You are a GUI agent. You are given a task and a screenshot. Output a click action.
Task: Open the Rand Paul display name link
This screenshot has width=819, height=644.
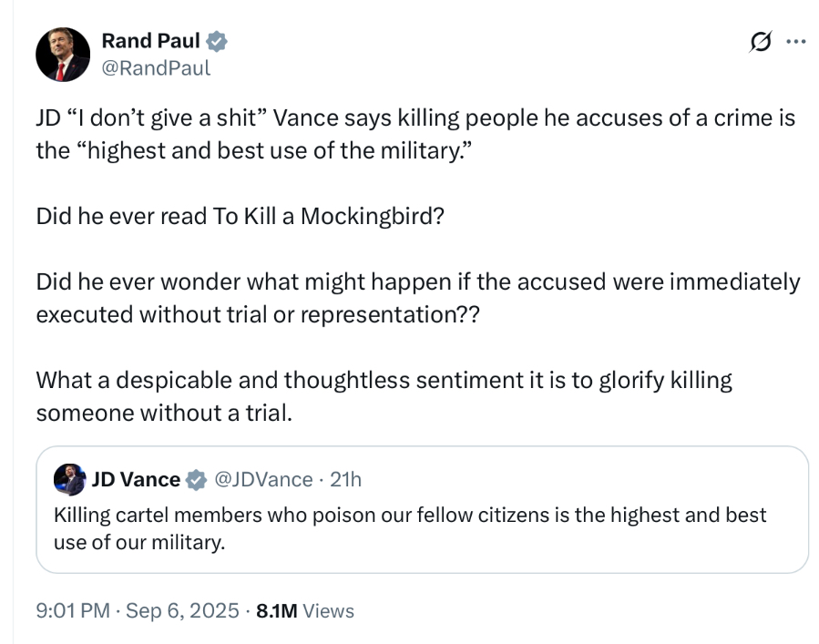click(150, 41)
